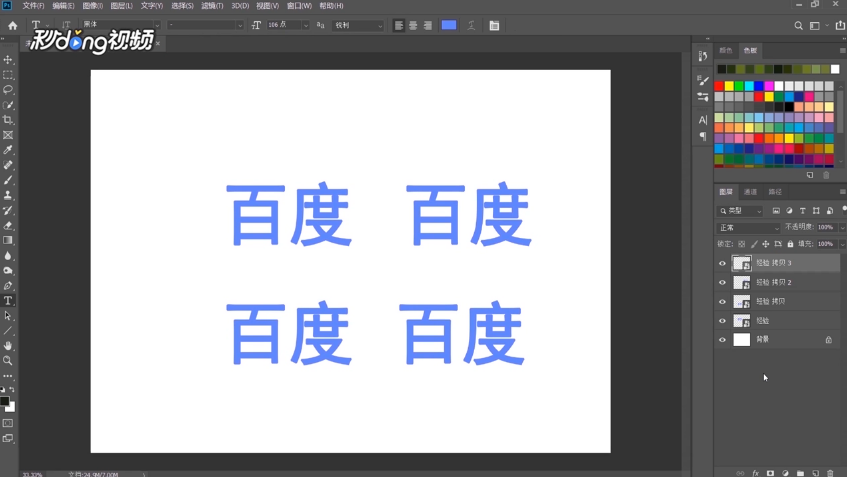Toggle lock all for the layer

[790, 244]
